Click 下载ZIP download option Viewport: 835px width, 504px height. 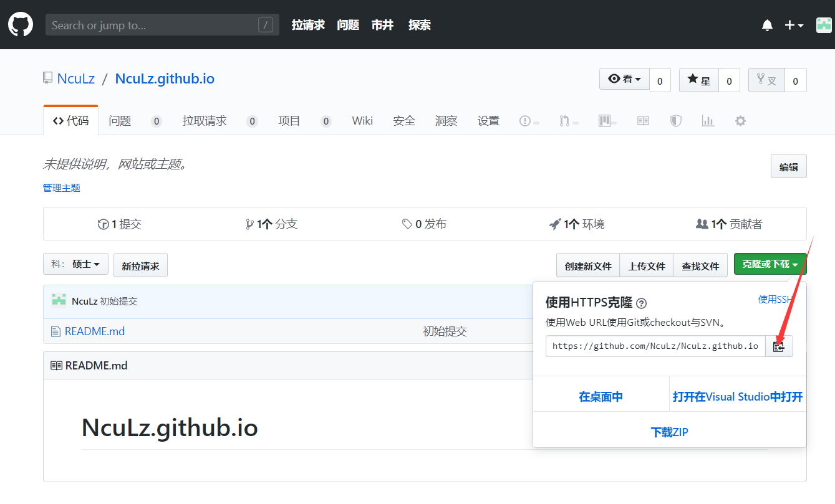pyautogui.click(x=670, y=432)
